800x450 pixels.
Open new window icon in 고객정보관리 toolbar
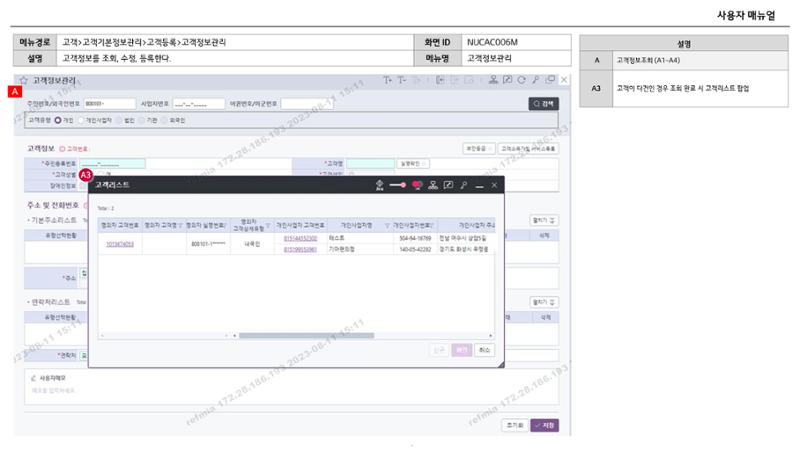click(x=550, y=80)
